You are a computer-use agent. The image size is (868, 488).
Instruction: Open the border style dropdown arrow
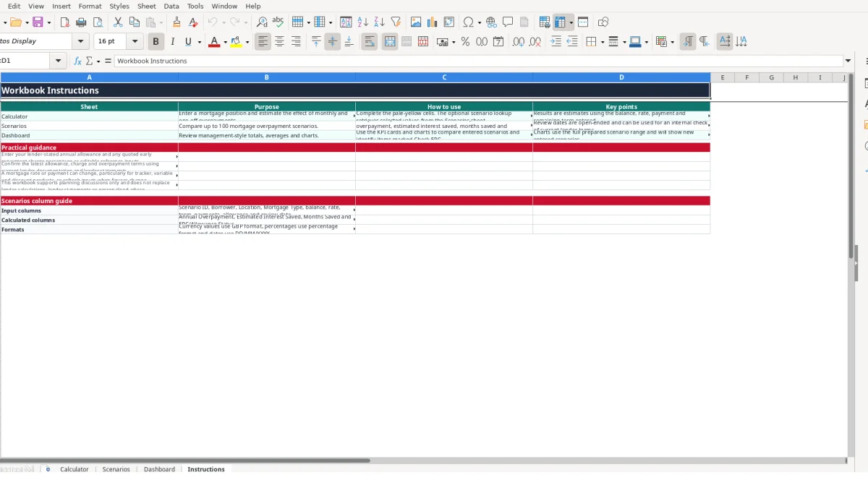click(x=624, y=42)
